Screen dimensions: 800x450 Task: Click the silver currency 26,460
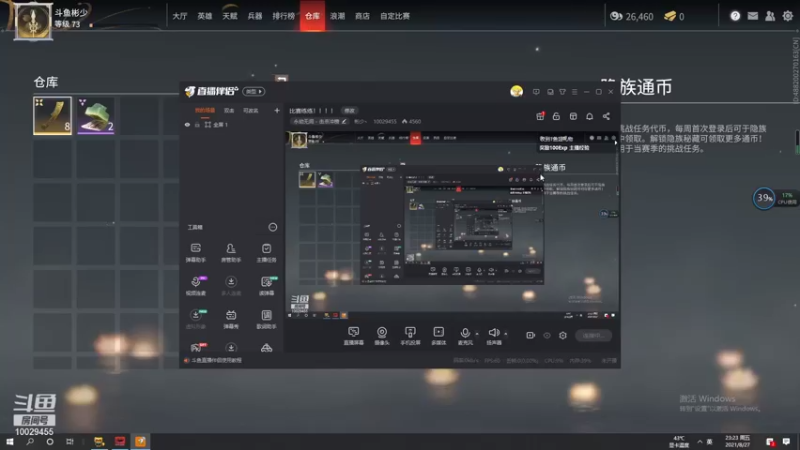tap(632, 16)
